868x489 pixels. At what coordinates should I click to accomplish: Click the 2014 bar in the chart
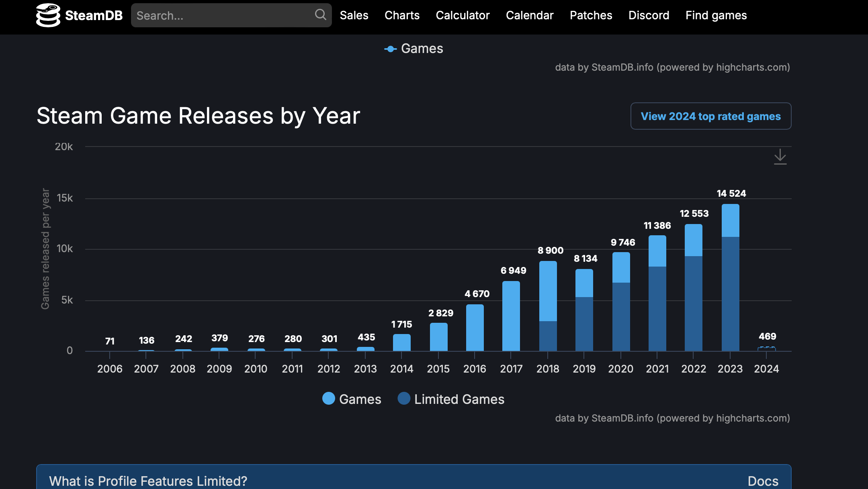pyautogui.click(x=401, y=342)
